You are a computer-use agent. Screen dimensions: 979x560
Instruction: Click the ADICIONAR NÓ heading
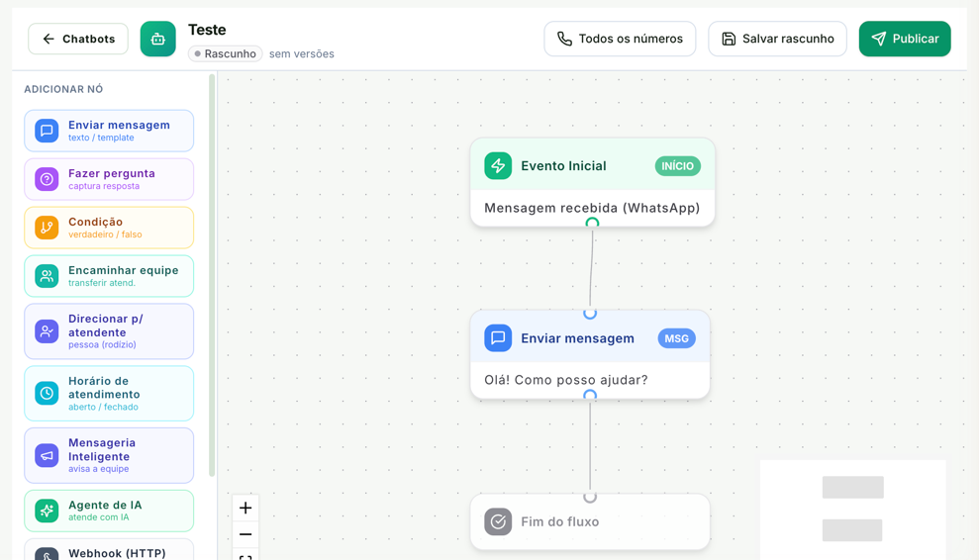pos(63,89)
